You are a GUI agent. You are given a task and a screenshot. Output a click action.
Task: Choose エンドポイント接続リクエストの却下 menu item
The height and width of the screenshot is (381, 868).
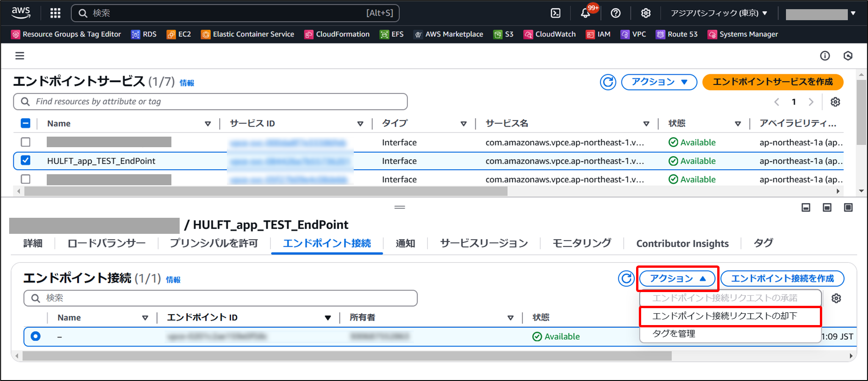pyautogui.click(x=730, y=316)
